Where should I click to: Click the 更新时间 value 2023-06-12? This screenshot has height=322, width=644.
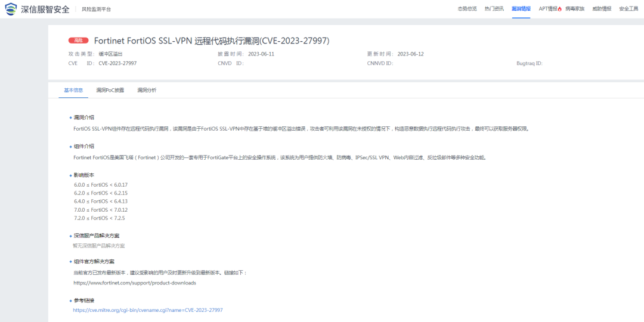tap(411, 54)
